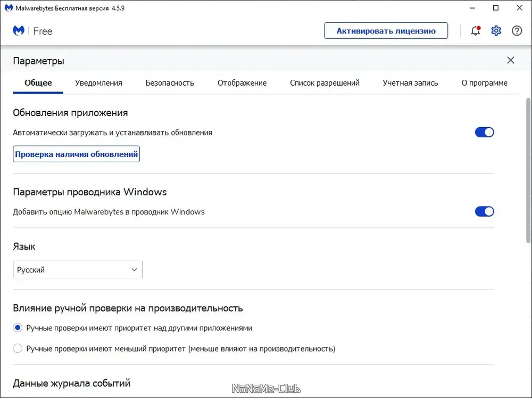The width and height of the screenshot is (532, 398).
Task: Disable automatic update installation toggle
Action: click(x=484, y=132)
